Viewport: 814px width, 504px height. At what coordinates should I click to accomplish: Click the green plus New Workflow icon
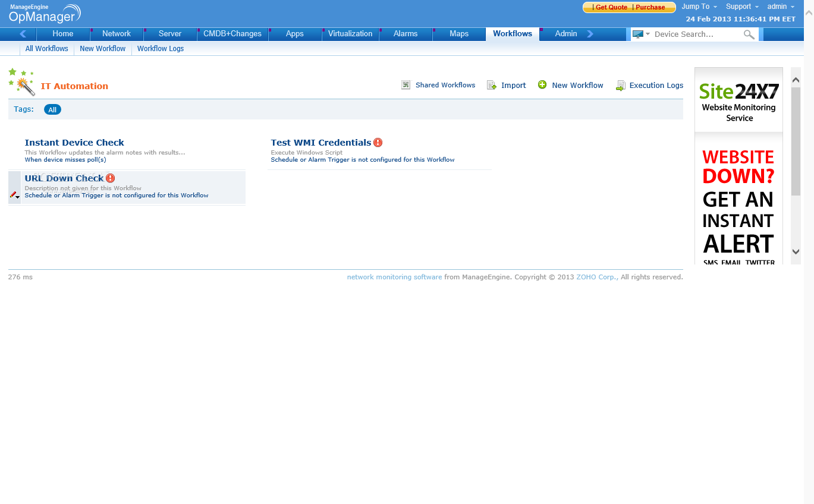[x=542, y=85]
